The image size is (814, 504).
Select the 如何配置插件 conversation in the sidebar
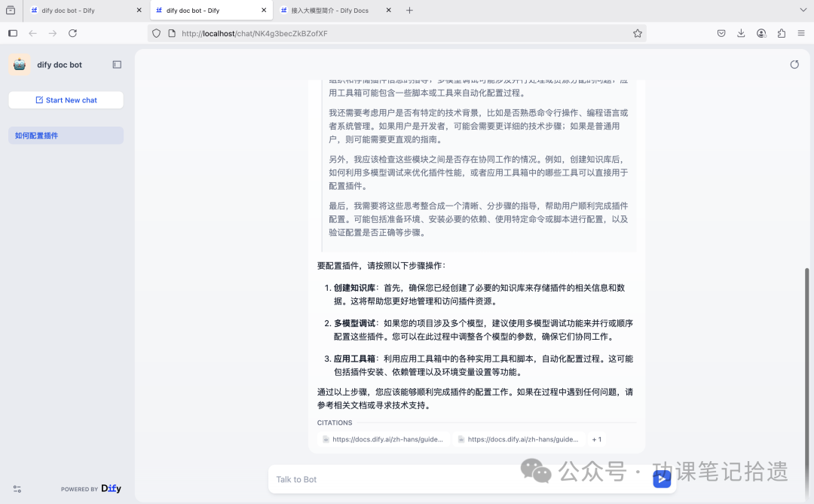pyautogui.click(x=66, y=134)
